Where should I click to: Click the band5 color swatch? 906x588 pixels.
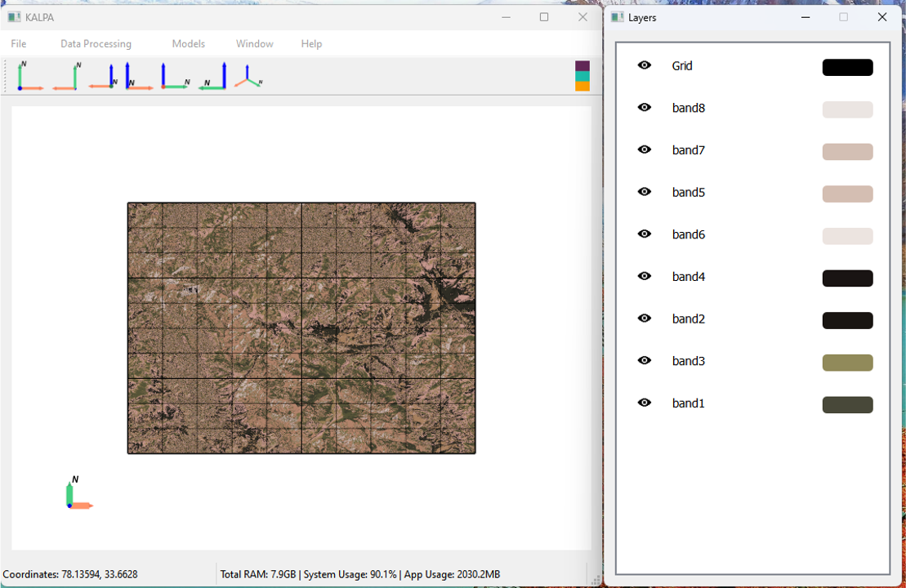tap(848, 194)
